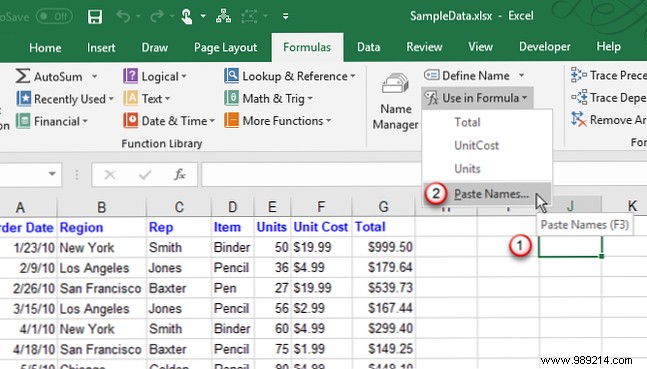Click the Define Name icon
647x369 pixels.
click(431, 76)
